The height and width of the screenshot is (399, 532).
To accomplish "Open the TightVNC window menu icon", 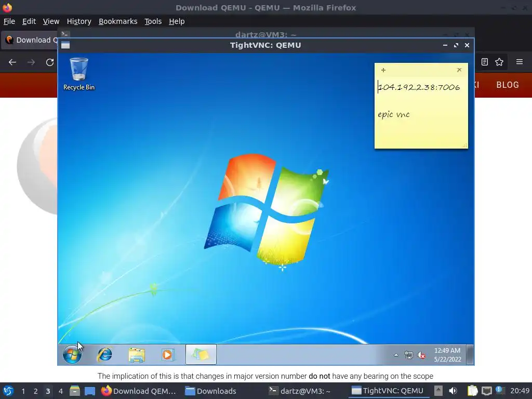I will (x=65, y=45).
